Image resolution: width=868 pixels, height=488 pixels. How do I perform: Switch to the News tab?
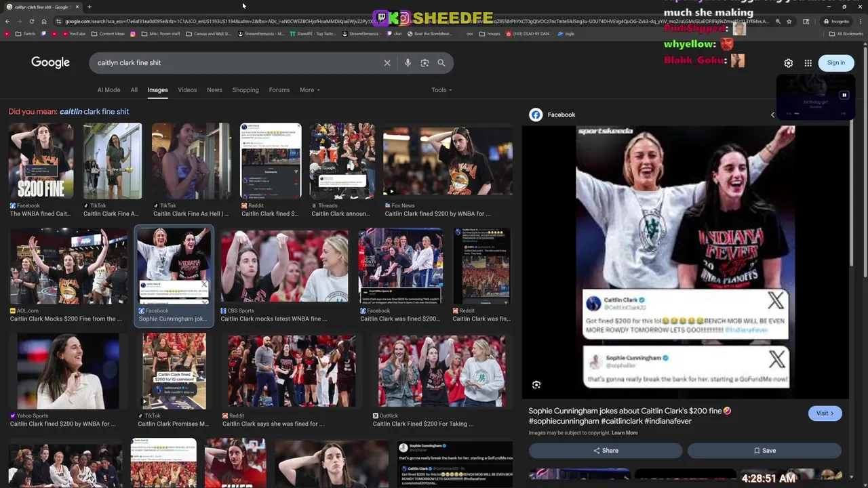tap(214, 89)
